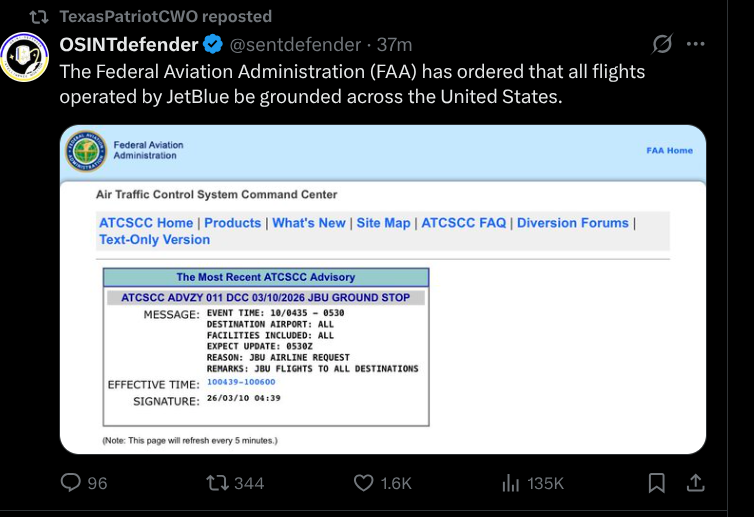754x517 pixels.
Task: Click the effective time 100439-100600 link
Action: [x=241, y=382]
